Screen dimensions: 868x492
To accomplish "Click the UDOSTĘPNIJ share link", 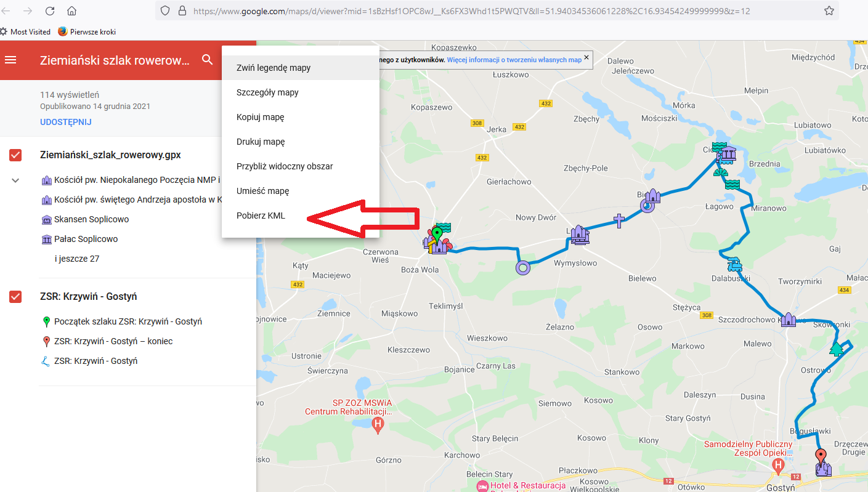I will click(66, 122).
